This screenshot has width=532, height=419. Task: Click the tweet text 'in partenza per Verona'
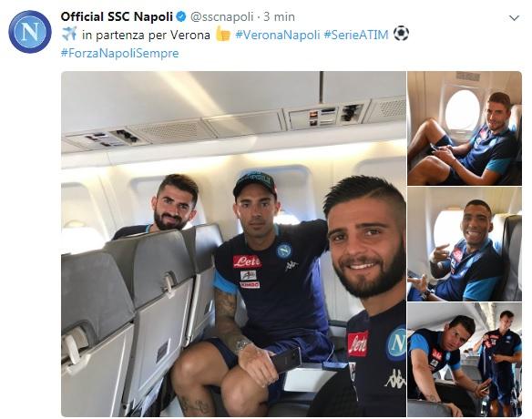coord(146,35)
